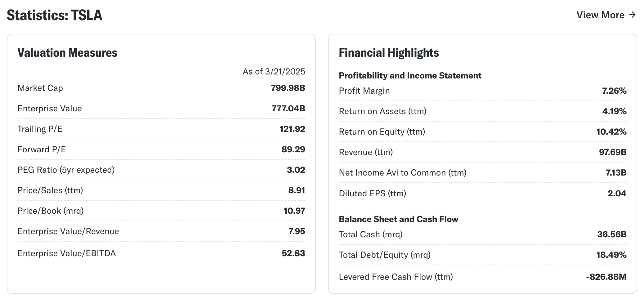644x299 pixels.
Task: Click the Diluted EPS (ttm) label
Action: coord(373,194)
